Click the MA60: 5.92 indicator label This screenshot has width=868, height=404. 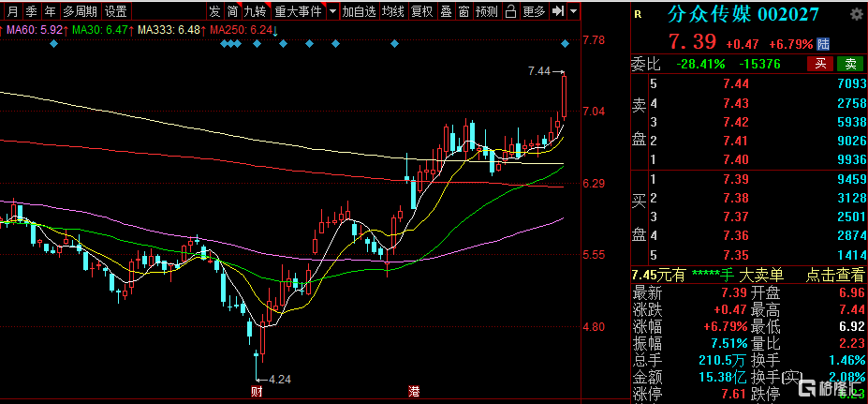[37, 29]
